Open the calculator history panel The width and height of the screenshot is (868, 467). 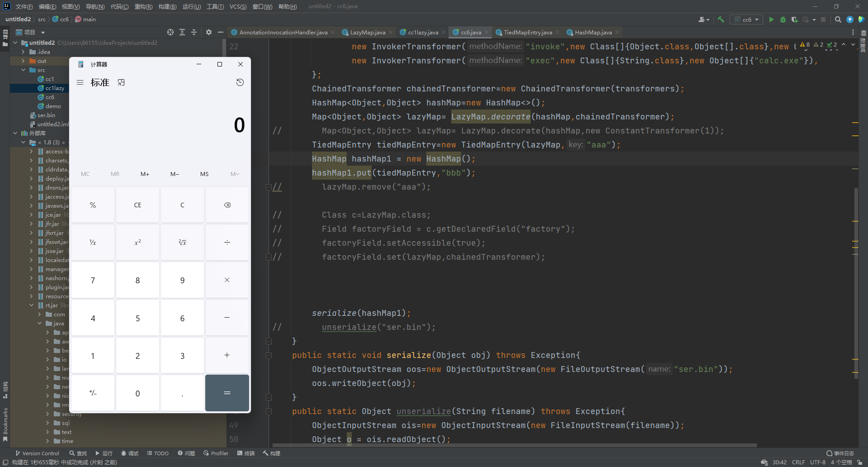(240, 82)
